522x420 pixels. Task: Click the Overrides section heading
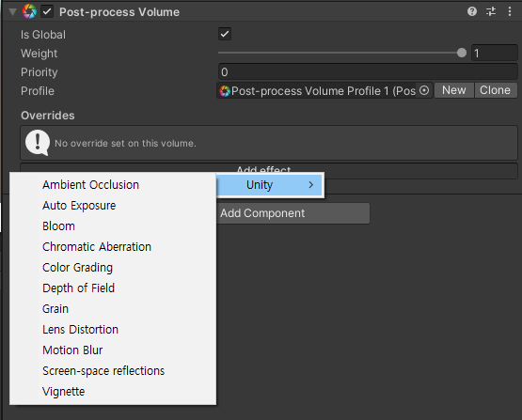48,116
